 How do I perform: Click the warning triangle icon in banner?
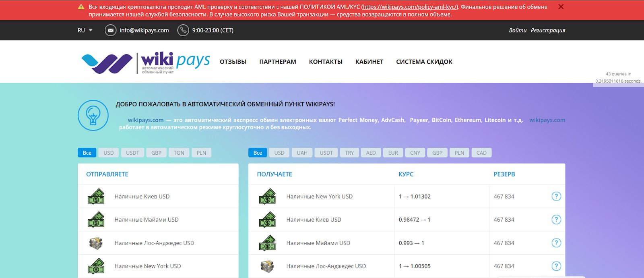81,7
